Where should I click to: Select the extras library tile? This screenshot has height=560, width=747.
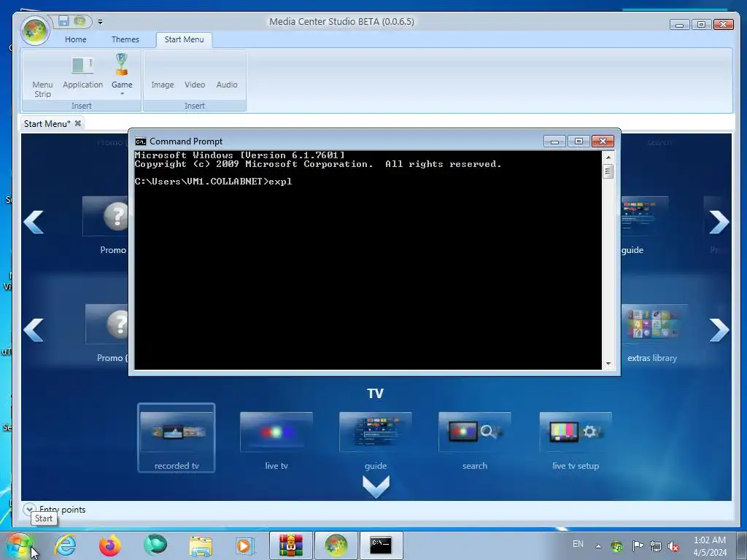pyautogui.click(x=654, y=334)
